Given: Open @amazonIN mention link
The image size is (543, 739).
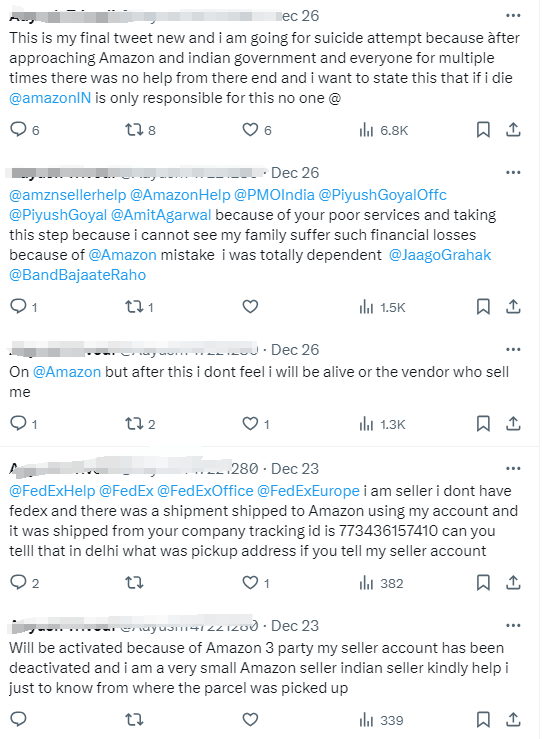Looking at the screenshot, I should pyautogui.click(x=50, y=98).
